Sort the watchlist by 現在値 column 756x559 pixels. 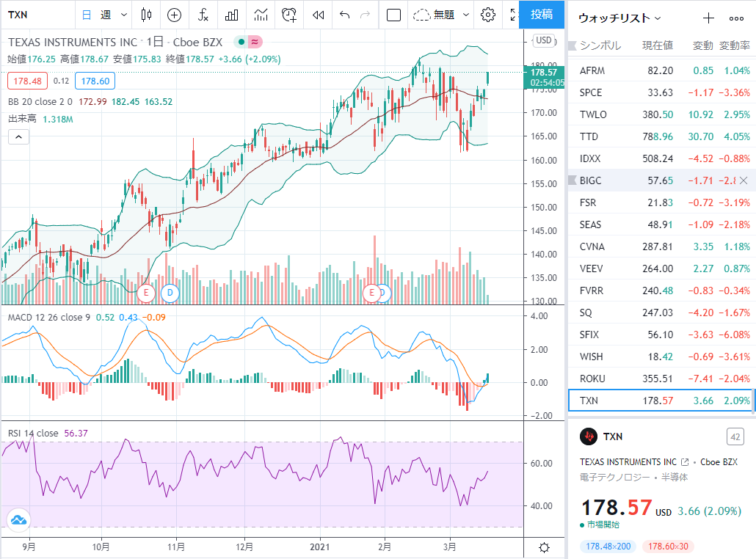658,45
